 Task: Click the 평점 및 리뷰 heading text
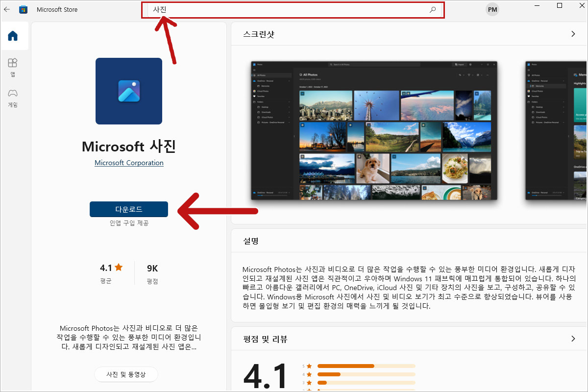(265, 339)
